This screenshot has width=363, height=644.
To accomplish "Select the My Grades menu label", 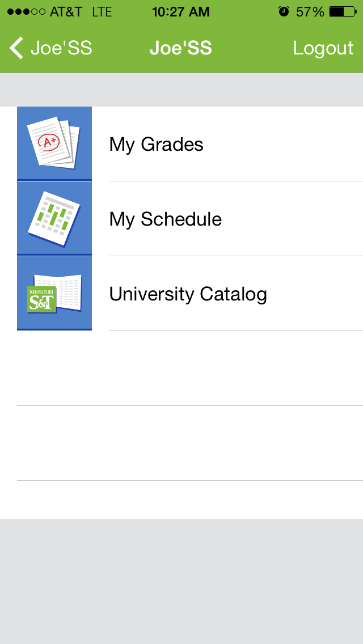I will 157,145.
